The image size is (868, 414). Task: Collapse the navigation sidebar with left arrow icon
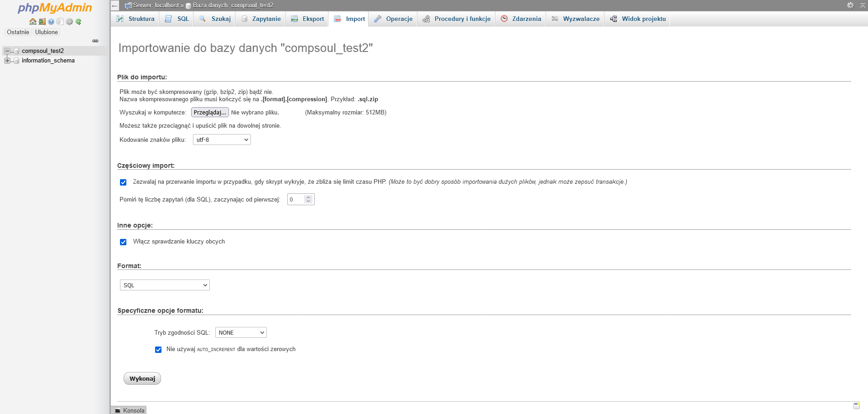pos(114,5)
